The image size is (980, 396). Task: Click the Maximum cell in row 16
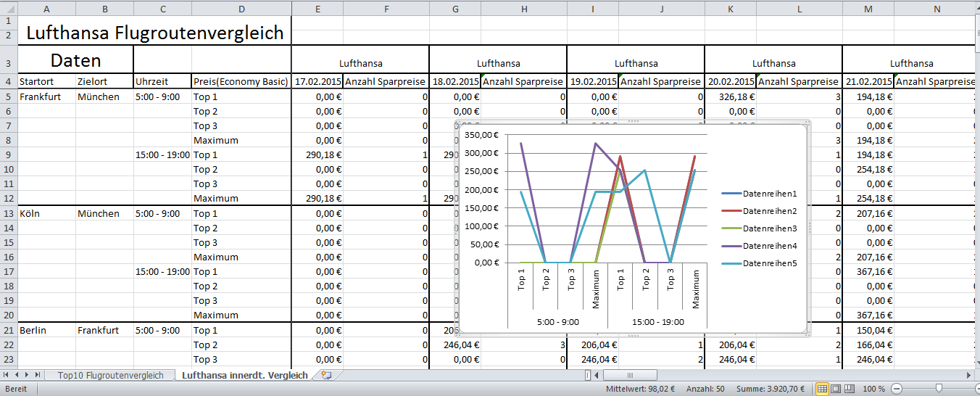241,257
